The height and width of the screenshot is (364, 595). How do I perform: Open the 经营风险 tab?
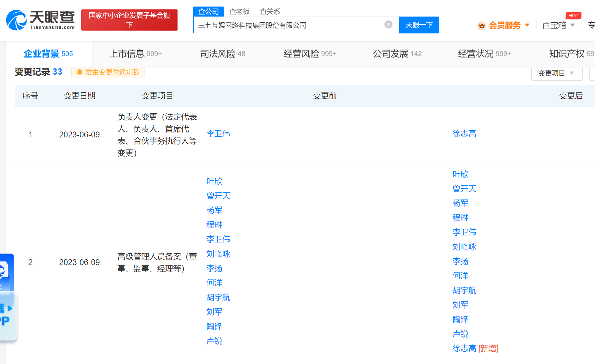310,54
